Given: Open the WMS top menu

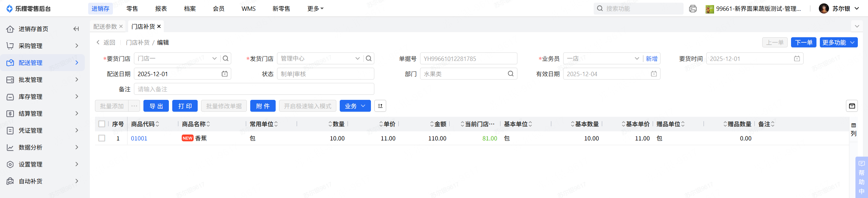Looking at the screenshot, I should point(249,9).
